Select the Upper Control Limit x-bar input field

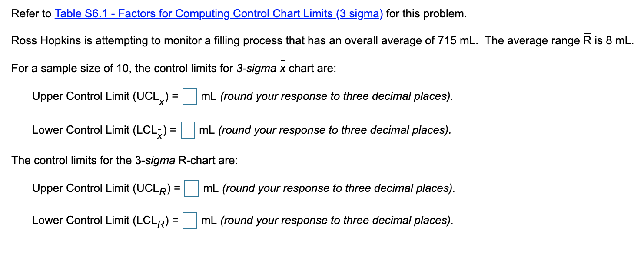(190, 97)
